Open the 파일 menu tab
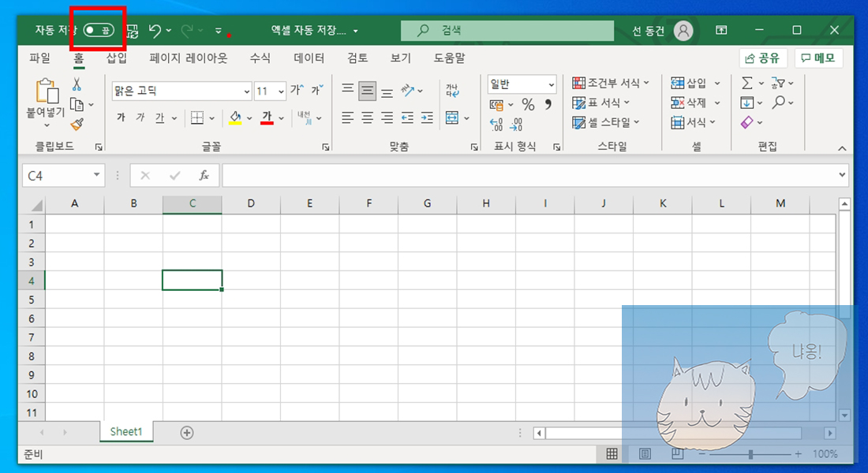The image size is (868, 473). click(x=40, y=58)
